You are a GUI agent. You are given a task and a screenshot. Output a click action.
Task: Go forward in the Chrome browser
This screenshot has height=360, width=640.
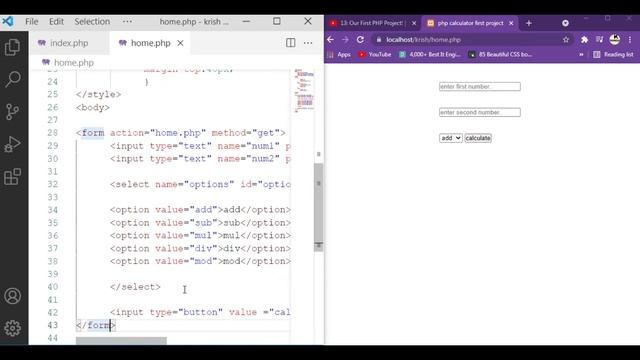pyautogui.click(x=345, y=40)
